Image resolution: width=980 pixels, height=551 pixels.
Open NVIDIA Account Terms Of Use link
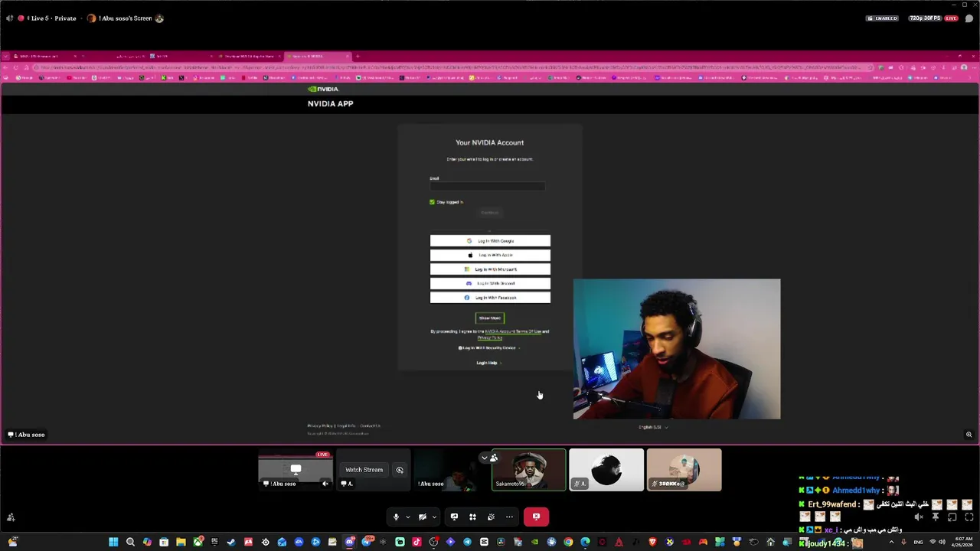(x=513, y=331)
